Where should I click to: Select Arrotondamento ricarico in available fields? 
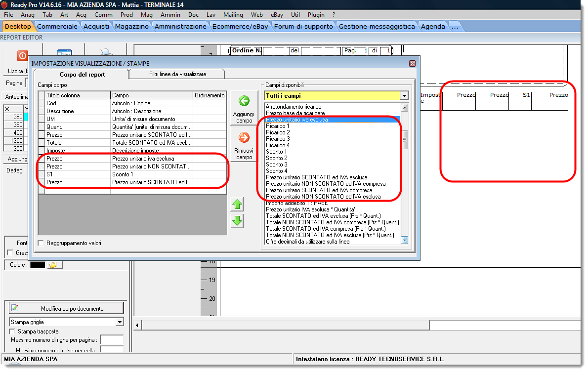(293, 107)
